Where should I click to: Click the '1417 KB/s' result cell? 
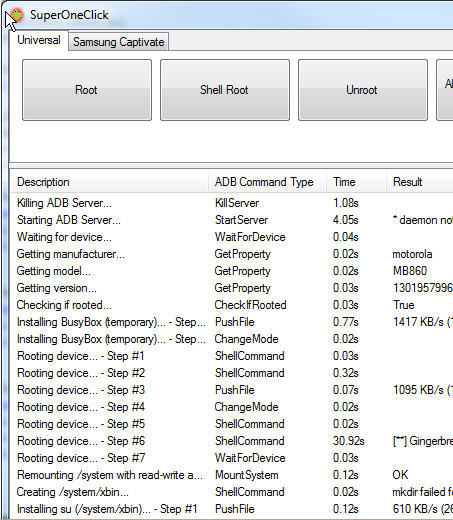(x=423, y=322)
